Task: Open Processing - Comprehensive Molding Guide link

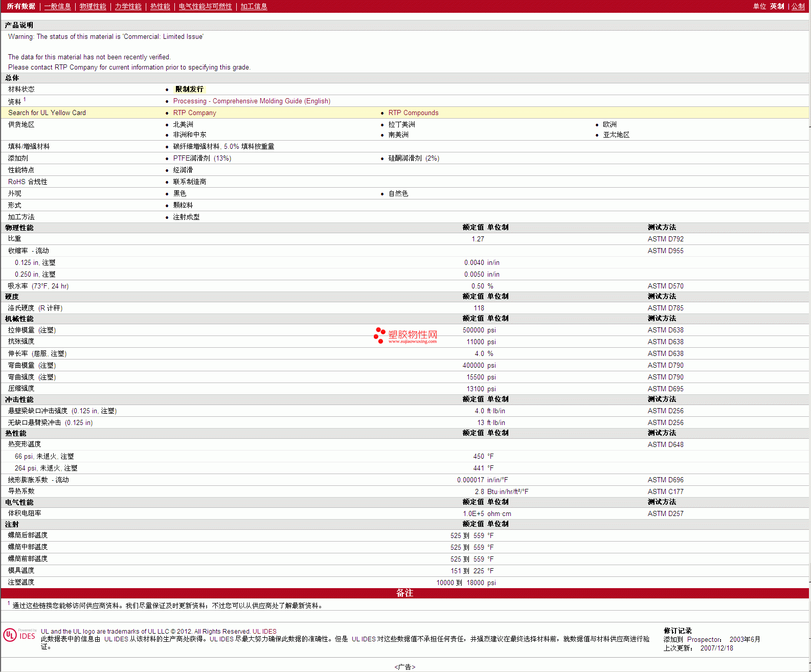Action: (252, 101)
